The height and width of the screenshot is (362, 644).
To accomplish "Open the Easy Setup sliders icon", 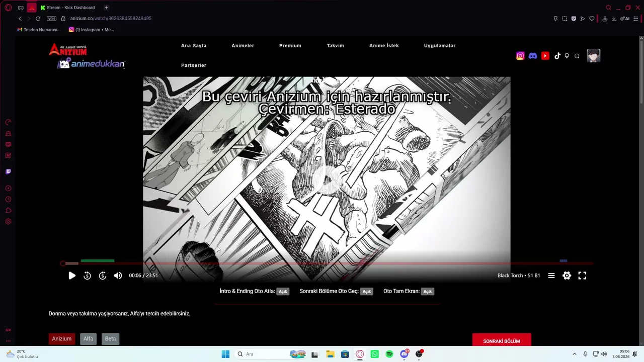I will tap(636, 19).
